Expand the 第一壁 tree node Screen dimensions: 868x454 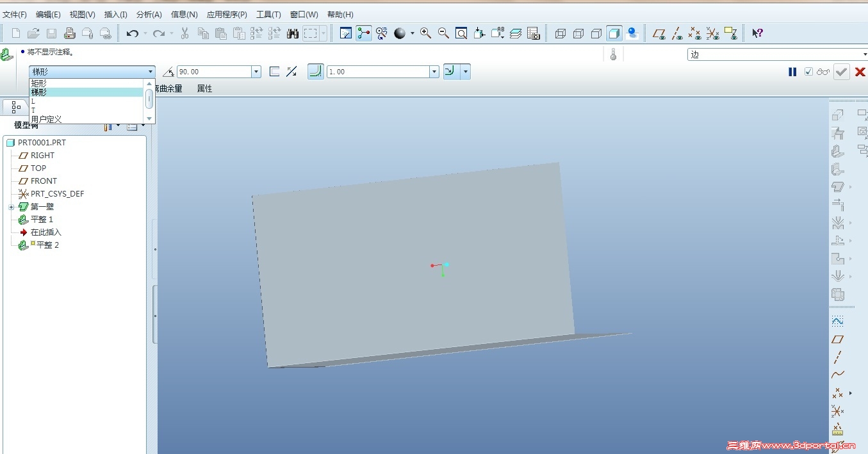tap(11, 207)
